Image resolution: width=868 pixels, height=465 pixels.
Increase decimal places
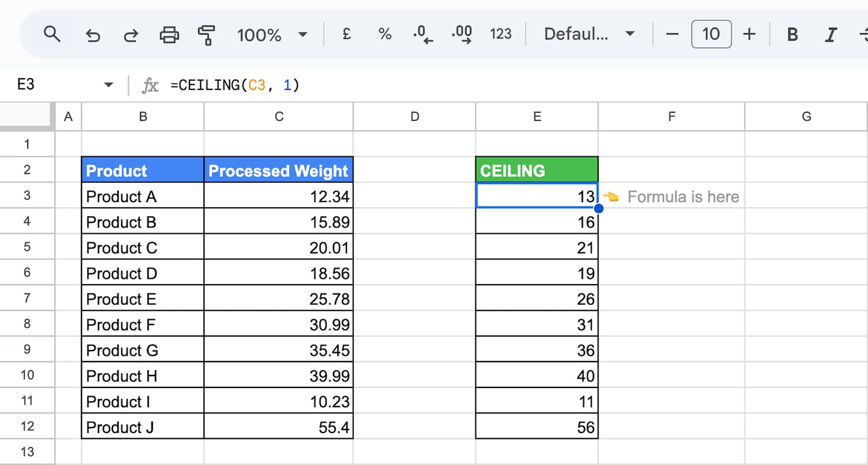[x=462, y=34]
